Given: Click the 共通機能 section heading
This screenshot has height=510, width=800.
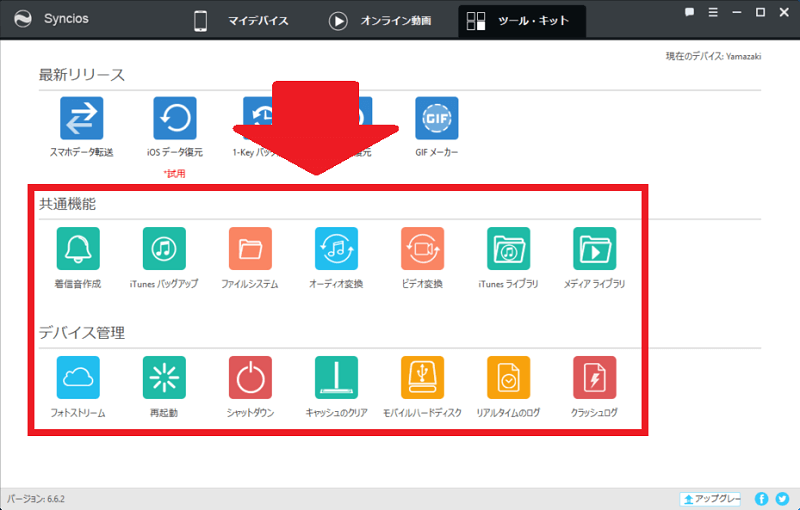Looking at the screenshot, I should tap(67, 204).
